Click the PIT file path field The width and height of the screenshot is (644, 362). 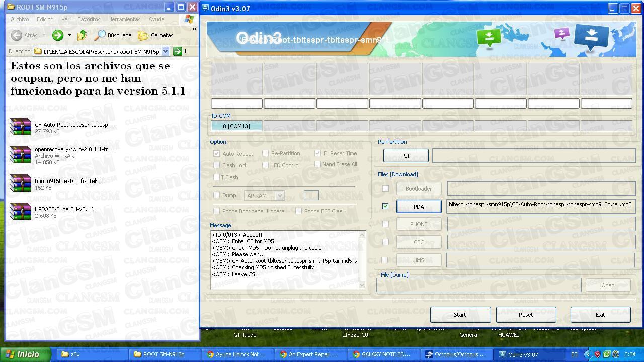[x=534, y=155]
